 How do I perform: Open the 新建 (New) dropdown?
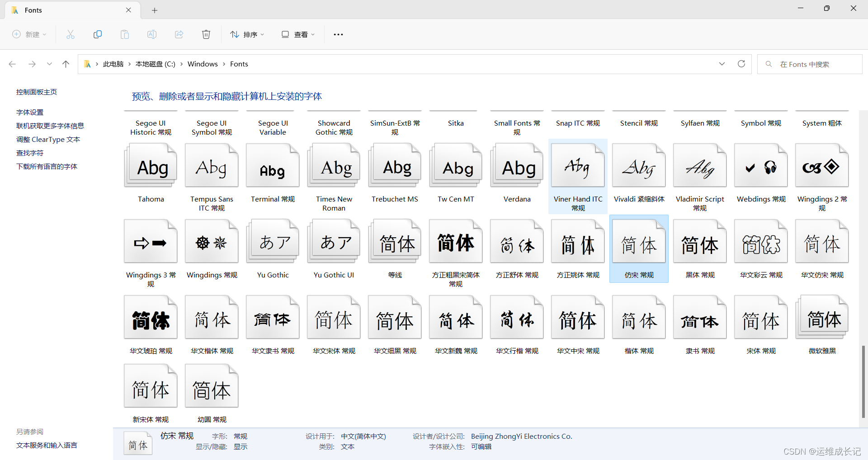(29, 34)
